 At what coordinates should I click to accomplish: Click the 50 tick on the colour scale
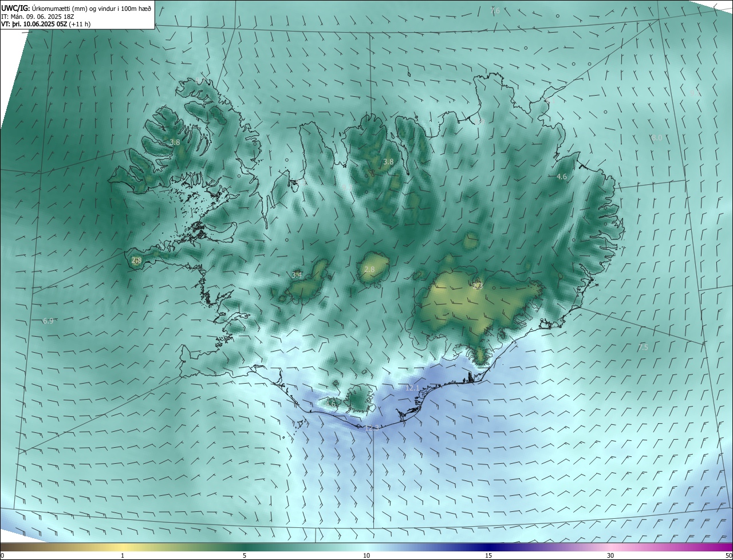[x=728, y=555]
